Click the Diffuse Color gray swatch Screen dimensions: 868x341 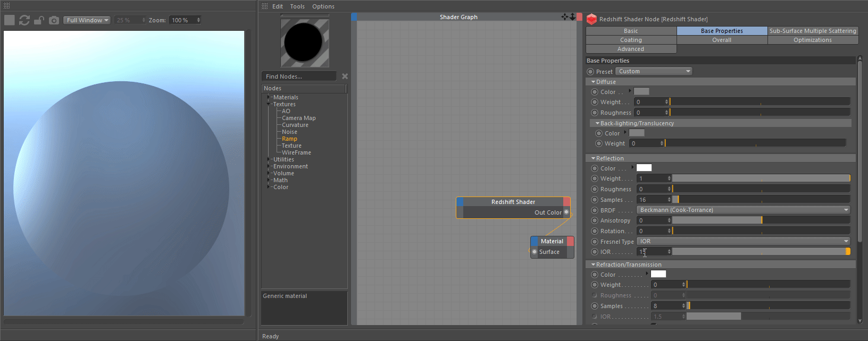(x=641, y=91)
